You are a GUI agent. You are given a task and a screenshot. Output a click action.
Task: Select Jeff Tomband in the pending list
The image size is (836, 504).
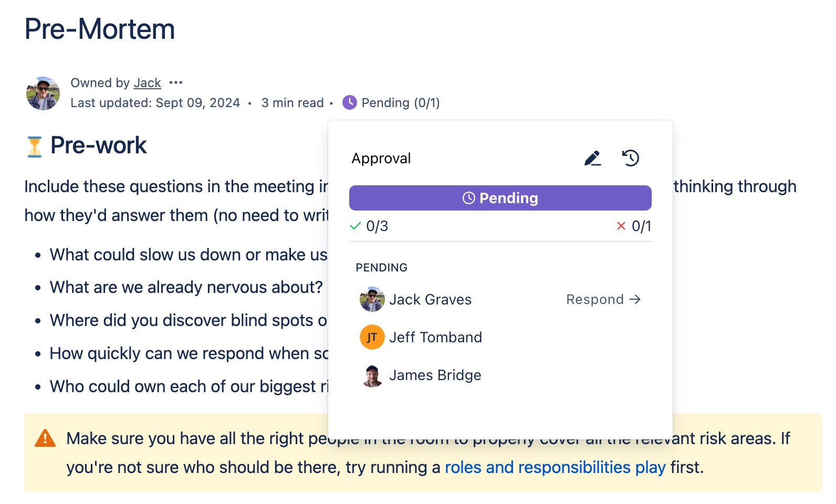pyautogui.click(x=435, y=337)
